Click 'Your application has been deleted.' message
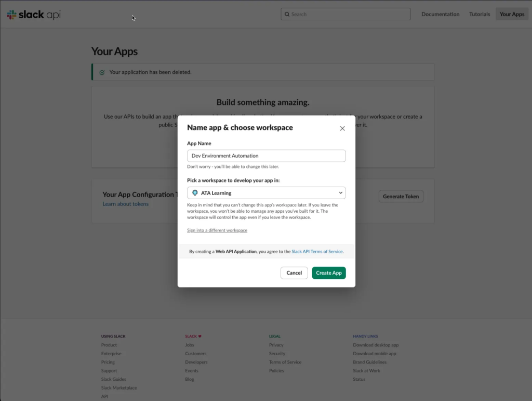This screenshot has width=532, height=401. (150, 72)
